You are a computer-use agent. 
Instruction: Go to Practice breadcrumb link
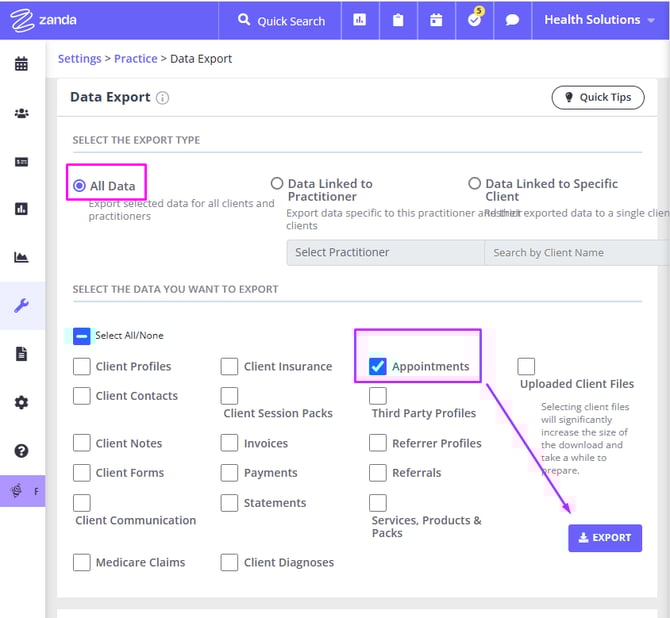coord(135,59)
